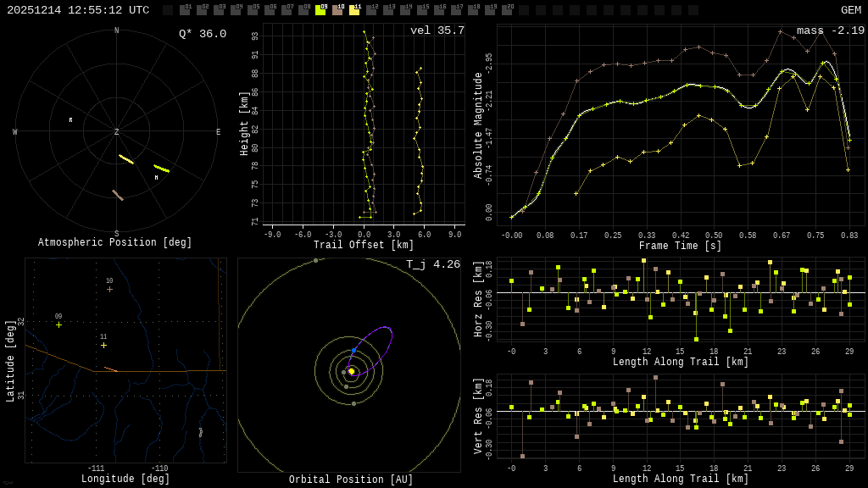Click the Q* 36.0 label on sky plot
Screen dimensions: 868x488
(x=202, y=34)
